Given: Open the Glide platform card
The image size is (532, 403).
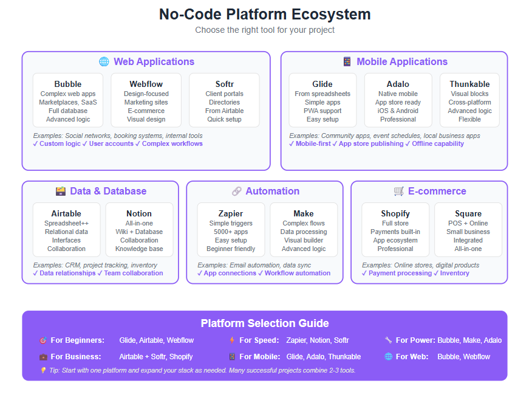Looking at the screenshot, I should 322,100.
